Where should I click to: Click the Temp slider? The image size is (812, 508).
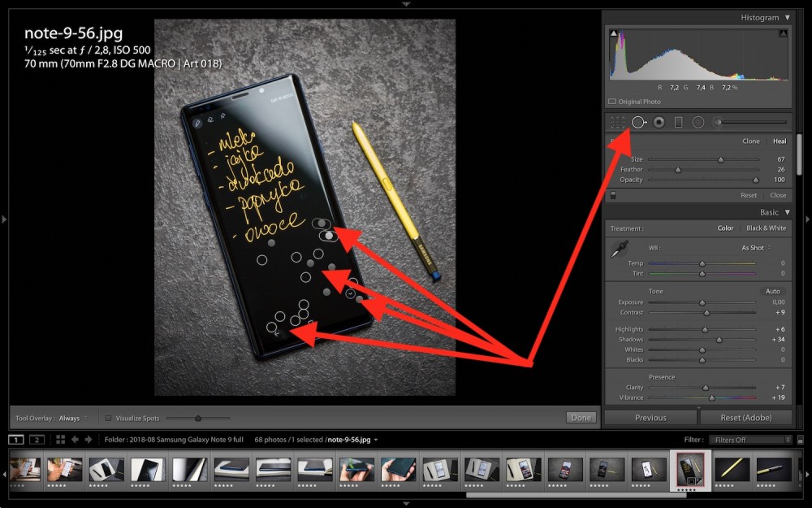(x=702, y=263)
